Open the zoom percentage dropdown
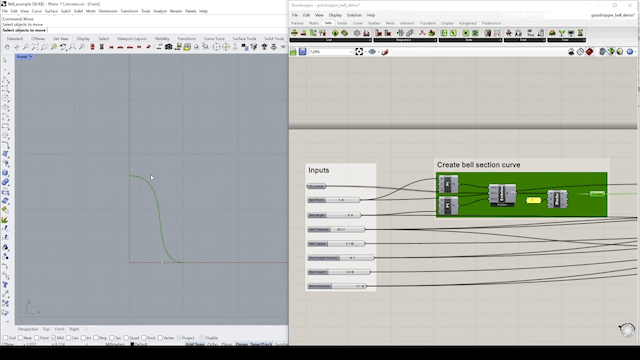 click(350, 52)
